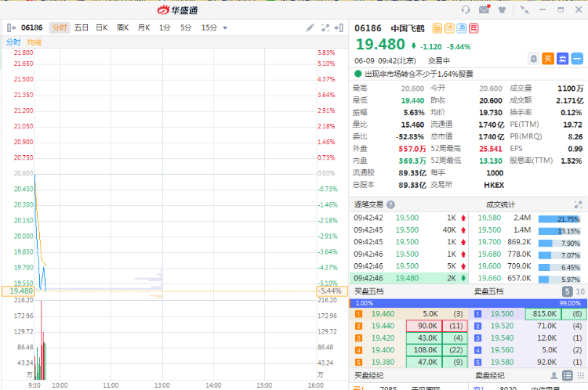The width and height of the screenshot is (588, 390).
Task: Expand the 成交统计 panel icon
Action: tap(579, 204)
